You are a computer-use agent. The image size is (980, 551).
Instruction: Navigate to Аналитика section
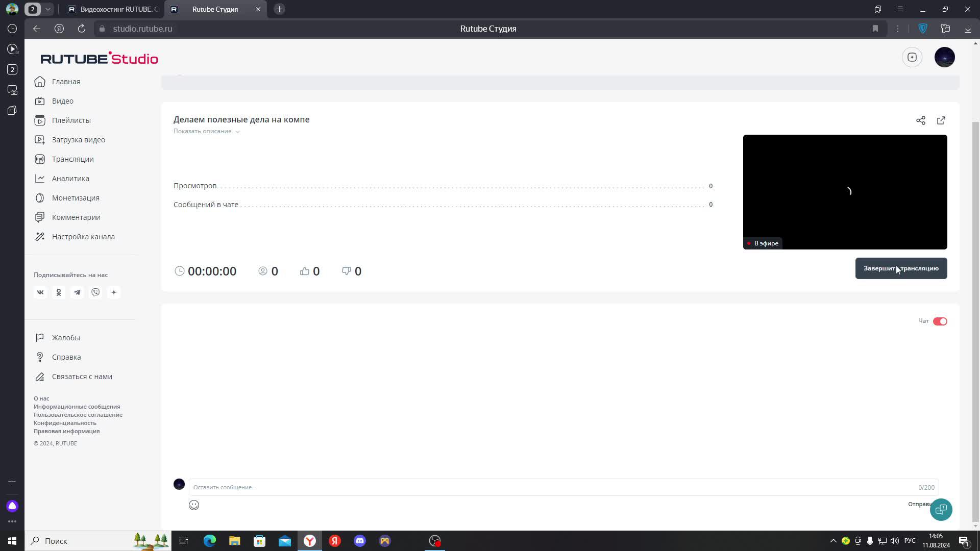[70, 179]
